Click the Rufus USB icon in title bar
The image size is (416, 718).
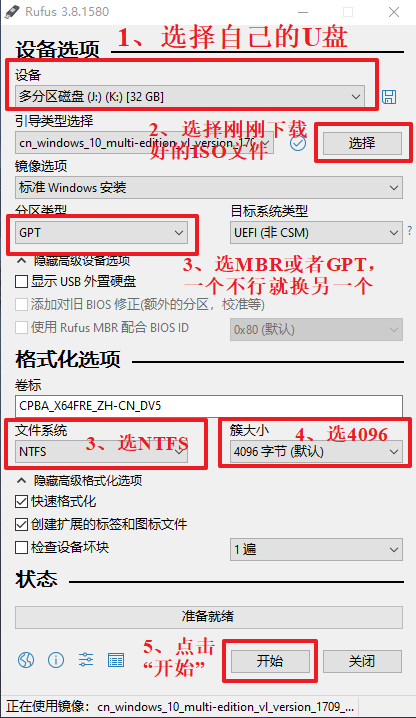[x=12, y=12]
